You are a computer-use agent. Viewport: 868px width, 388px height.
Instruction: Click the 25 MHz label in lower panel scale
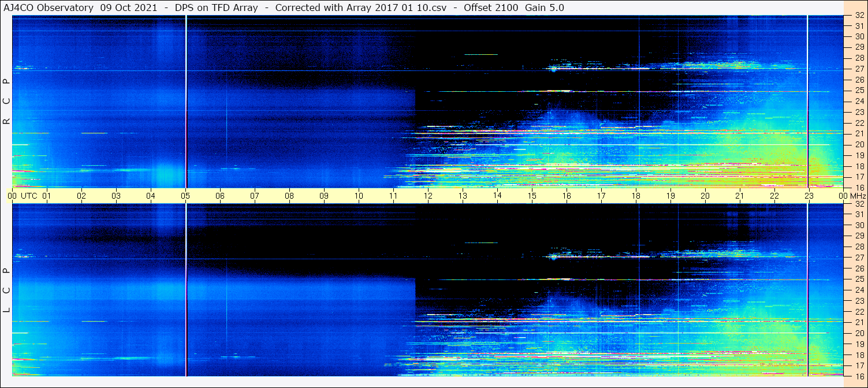[859, 279]
